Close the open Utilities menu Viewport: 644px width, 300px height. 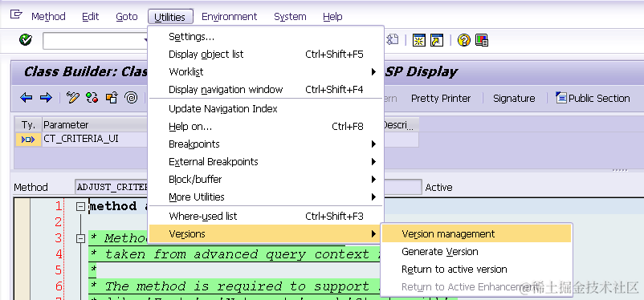pyautogui.click(x=170, y=17)
